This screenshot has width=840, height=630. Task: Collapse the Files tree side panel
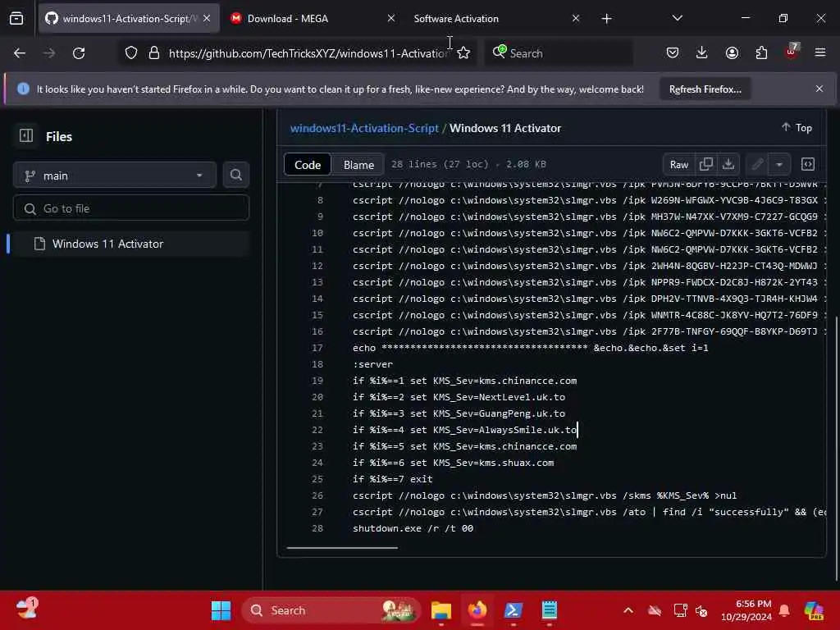point(26,136)
